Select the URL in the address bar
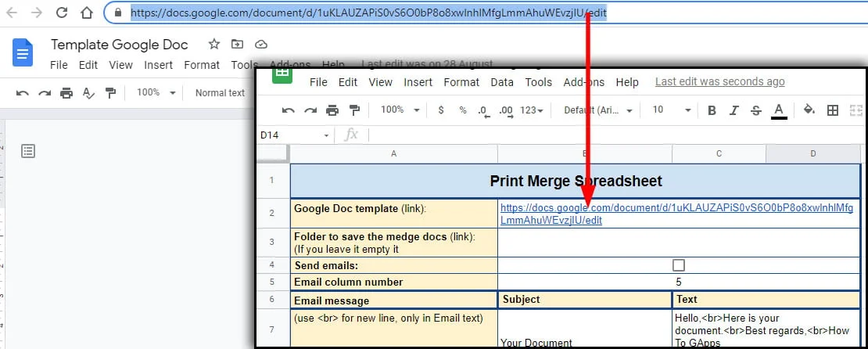The height and width of the screenshot is (349, 868). (x=368, y=13)
